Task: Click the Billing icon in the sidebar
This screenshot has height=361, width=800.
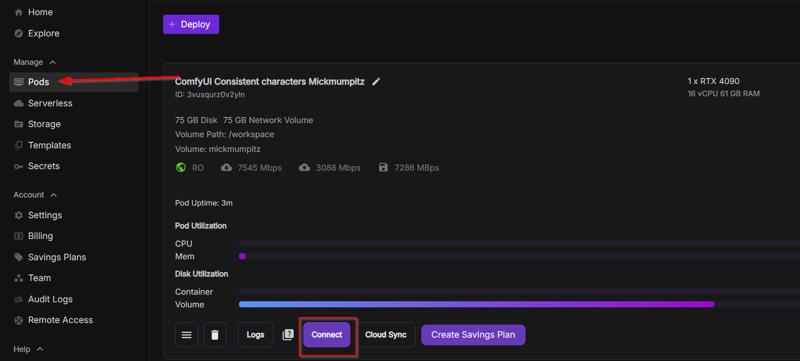Action: pyautogui.click(x=19, y=236)
